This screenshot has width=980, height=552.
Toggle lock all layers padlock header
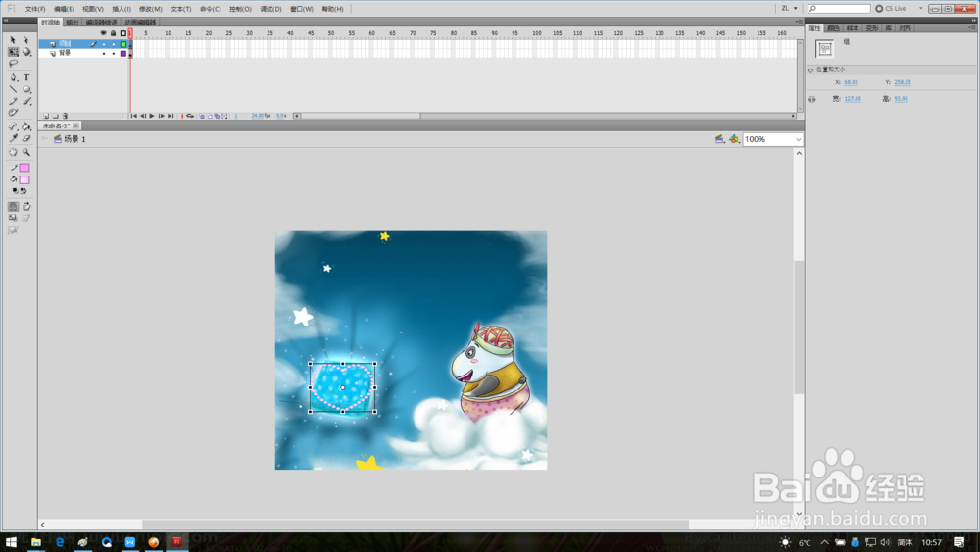coord(113,33)
